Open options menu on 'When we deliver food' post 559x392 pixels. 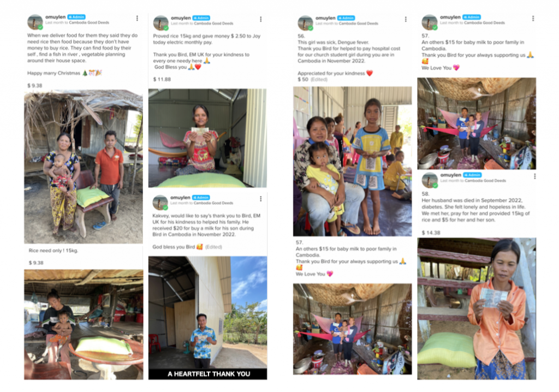tap(137, 18)
